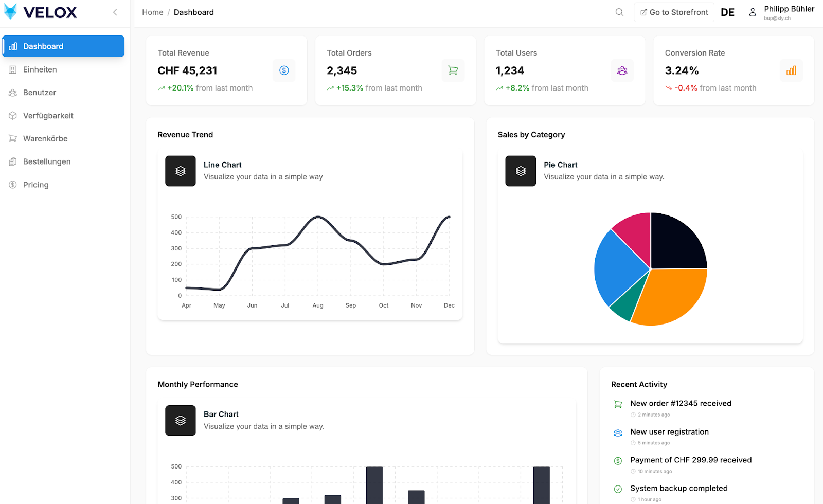This screenshot has height=504, width=823.
Task: Select Verfügbarkeit in the sidebar
Action: (x=63, y=116)
